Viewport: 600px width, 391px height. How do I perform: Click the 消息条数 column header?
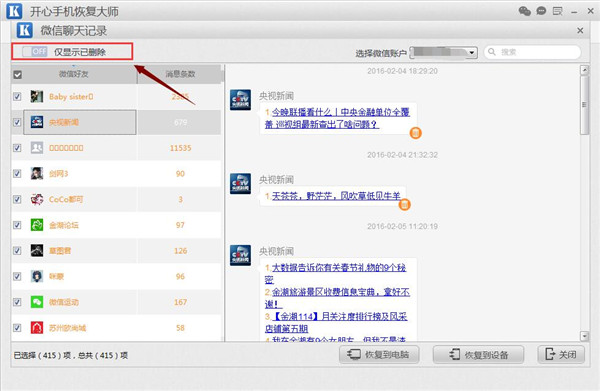pyautogui.click(x=180, y=74)
